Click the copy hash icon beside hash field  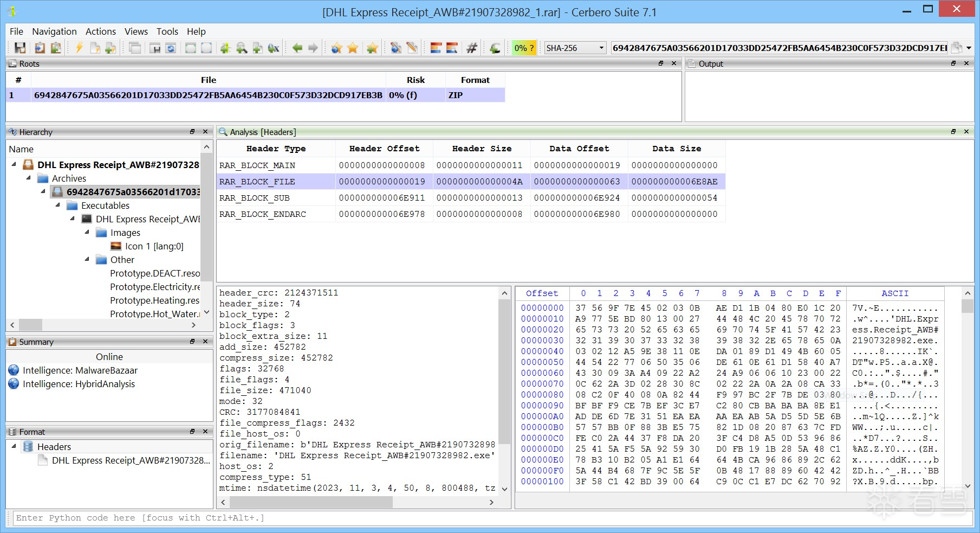point(957,48)
